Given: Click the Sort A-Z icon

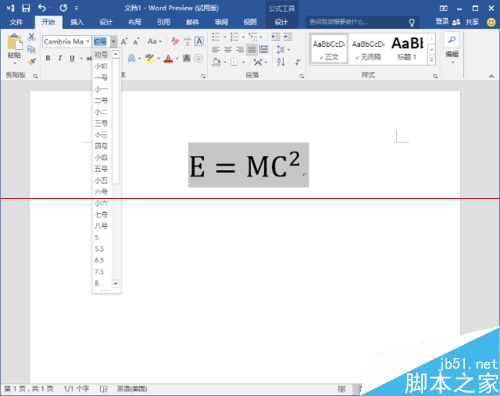Looking at the screenshot, I should [x=281, y=61].
